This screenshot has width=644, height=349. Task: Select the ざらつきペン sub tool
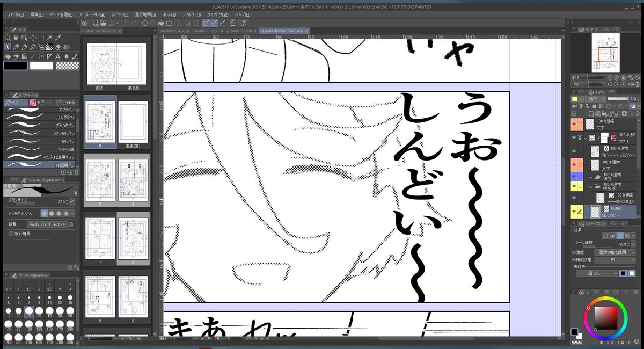(39, 125)
